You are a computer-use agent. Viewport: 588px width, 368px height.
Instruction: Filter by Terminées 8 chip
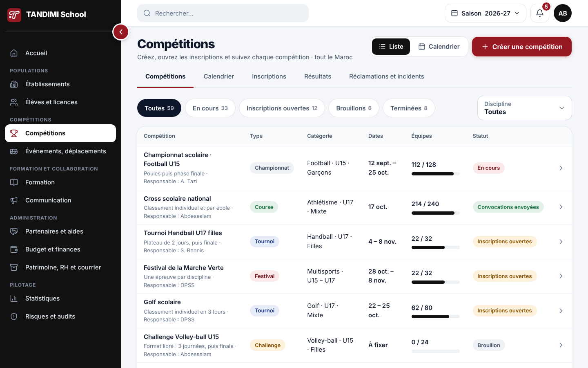coord(409,108)
